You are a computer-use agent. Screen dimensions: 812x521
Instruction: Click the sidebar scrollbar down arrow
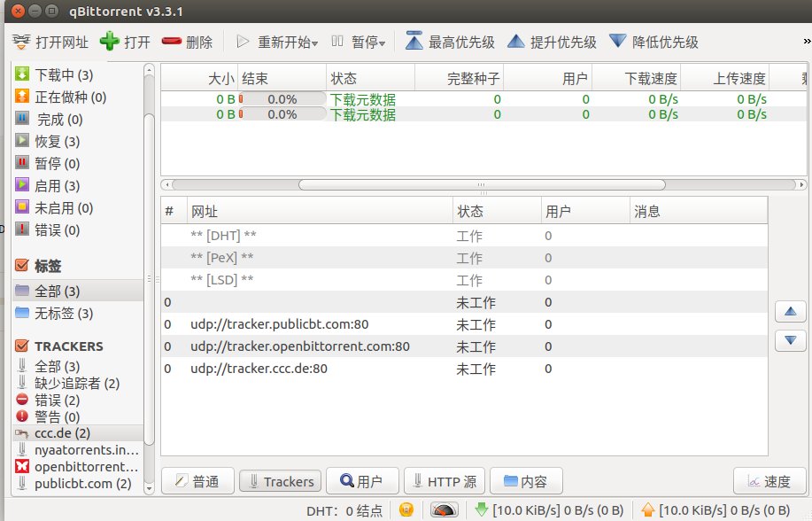point(149,488)
